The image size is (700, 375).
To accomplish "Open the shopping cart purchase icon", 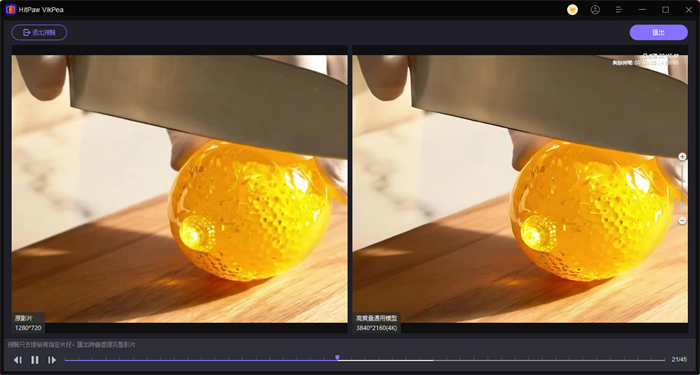I will [x=572, y=10].
